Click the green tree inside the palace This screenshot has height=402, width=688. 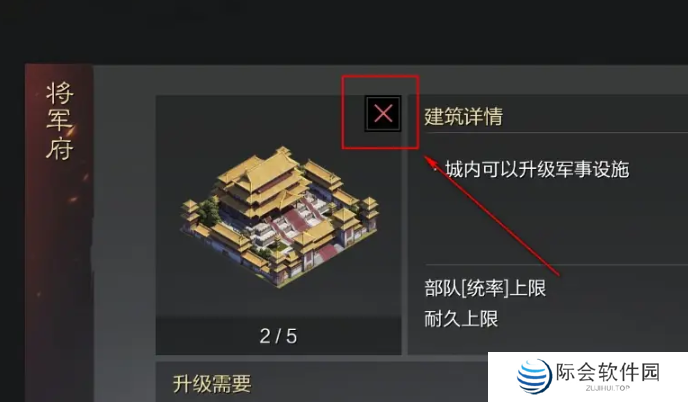coord(207,210)
